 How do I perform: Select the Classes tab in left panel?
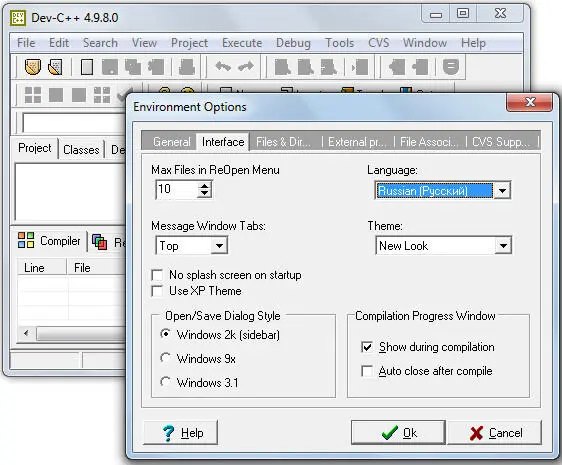[81, 150]
